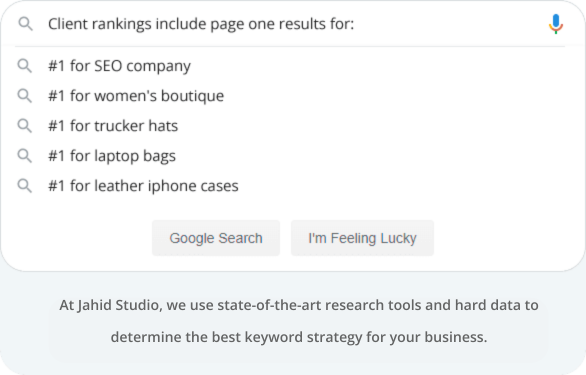Click the divider line below the search field
This screenshot has height=375, width=586.
pyautogui.click(x=290, y=46)
